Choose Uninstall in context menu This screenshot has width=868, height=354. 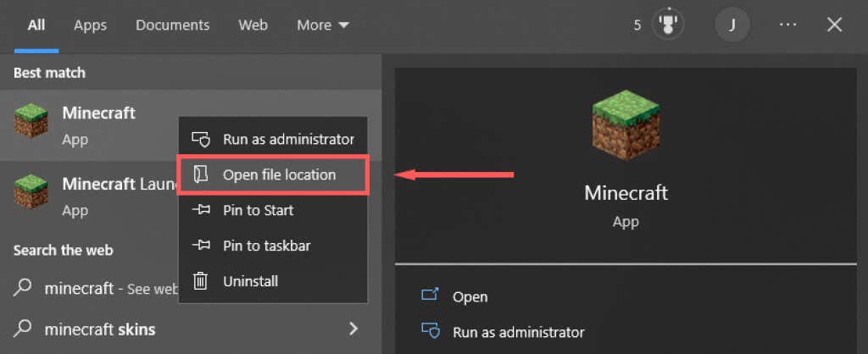point(273,281)
